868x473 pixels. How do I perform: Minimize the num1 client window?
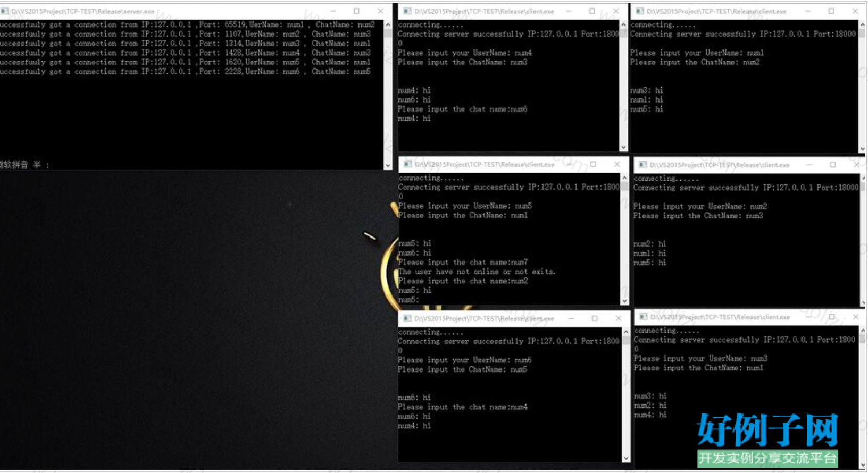(808, 11)
